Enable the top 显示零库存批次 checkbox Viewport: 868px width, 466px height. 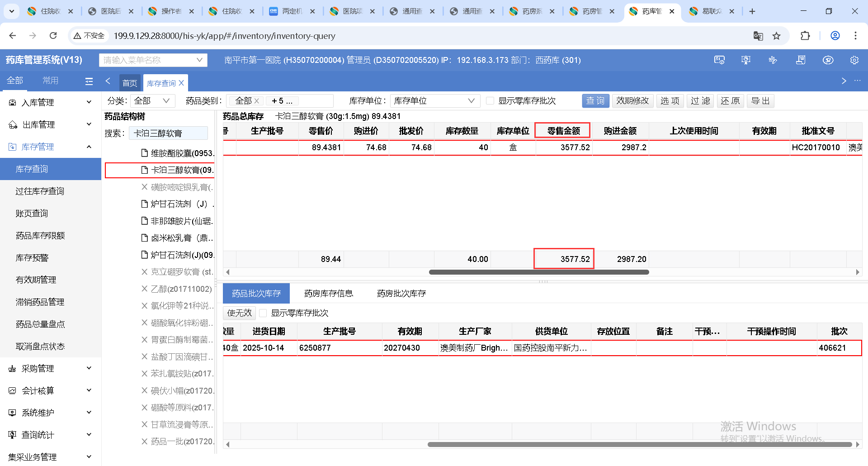(x=490, y=101)
